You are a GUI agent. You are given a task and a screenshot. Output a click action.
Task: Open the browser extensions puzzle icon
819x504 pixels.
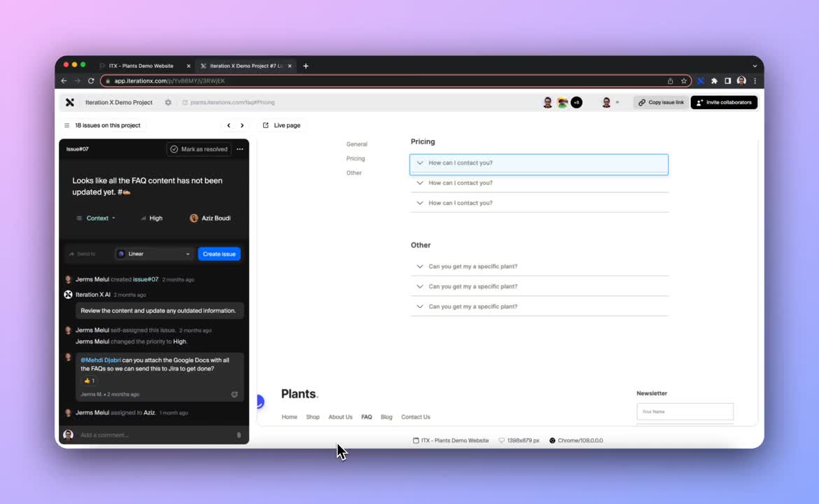pos(714,81)
